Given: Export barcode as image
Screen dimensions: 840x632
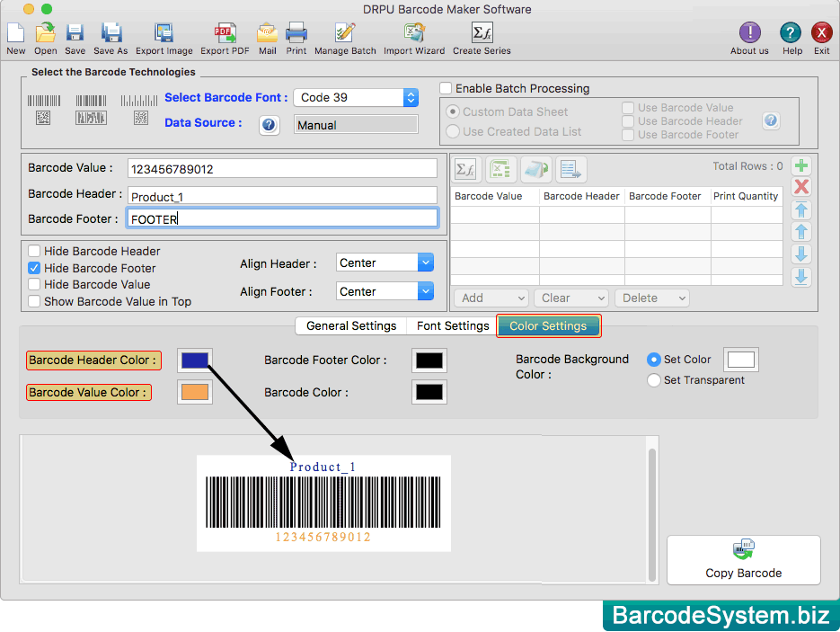Looking at the screenshot, I should pos(164,39).
